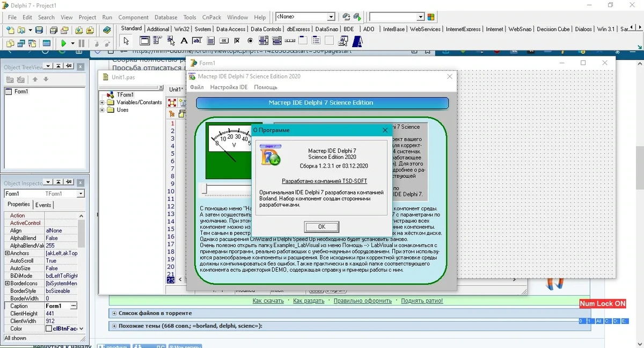This screenshot has width=644, height=348.
Task: Click the Caption property value field
Action: click(x=57, y=306)
